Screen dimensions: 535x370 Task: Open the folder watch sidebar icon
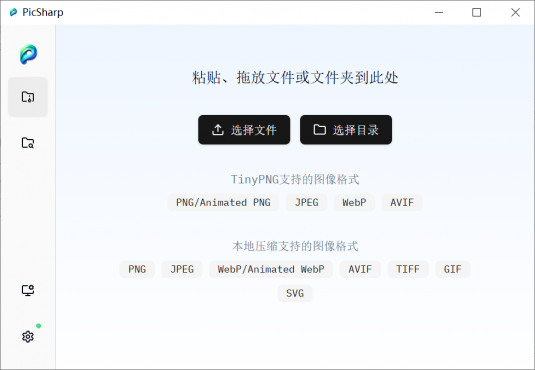tap(28, 143)
